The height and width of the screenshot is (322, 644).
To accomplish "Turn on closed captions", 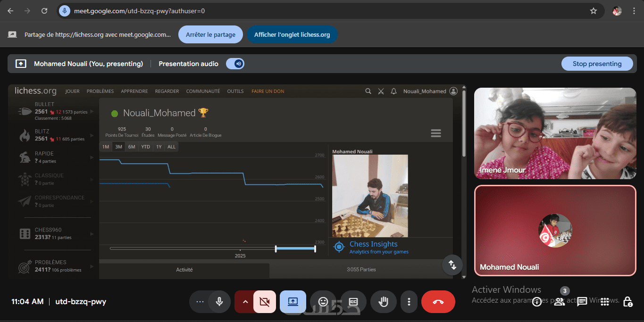I will coord(353,302).
